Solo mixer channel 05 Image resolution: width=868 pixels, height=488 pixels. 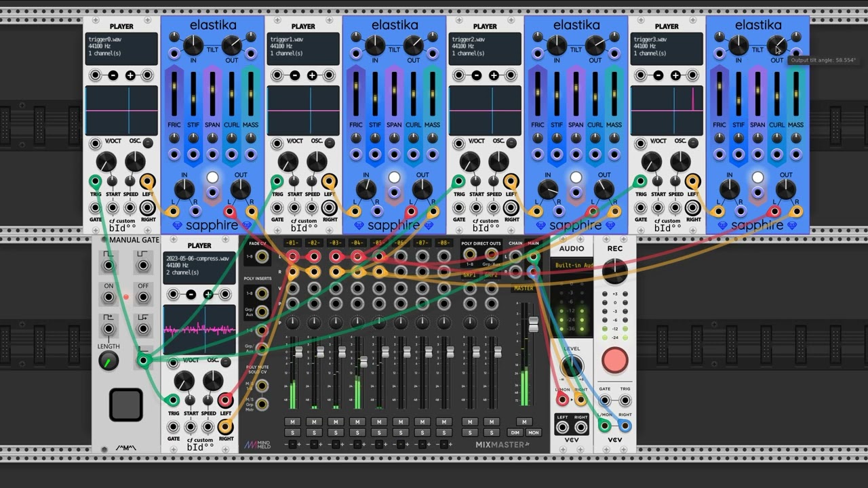pos(379,432)
